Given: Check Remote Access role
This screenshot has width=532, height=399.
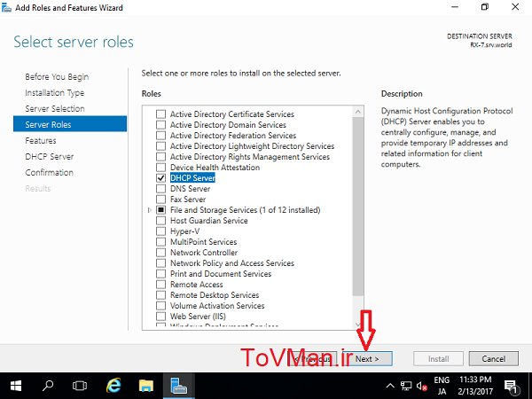Looking at the screenshot, I should click(x=160, y=285).
